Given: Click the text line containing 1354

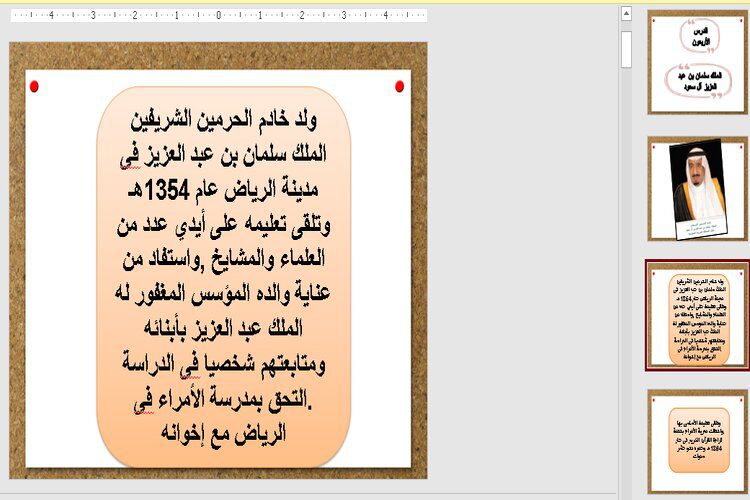Looking at the screenshot, I should point(223,190).
